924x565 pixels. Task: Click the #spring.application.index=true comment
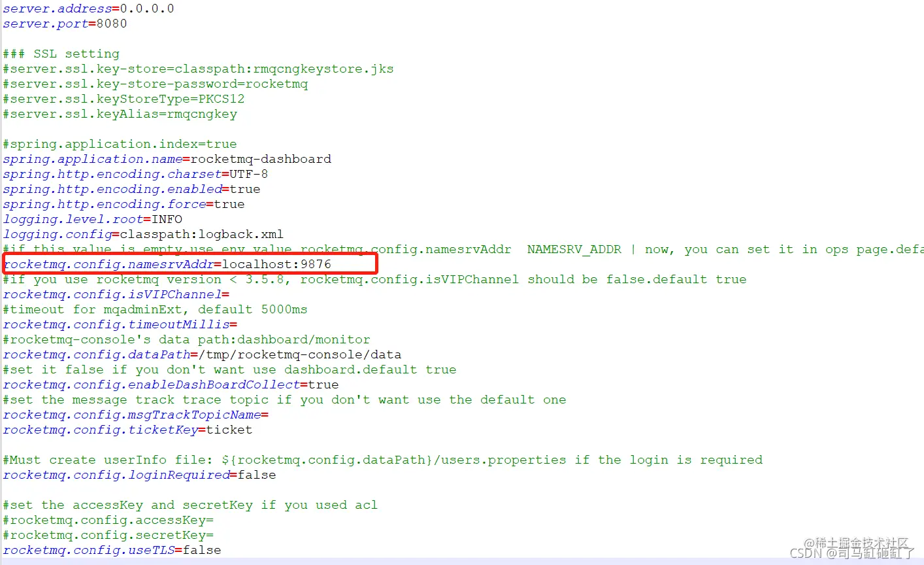click(120, 144)
